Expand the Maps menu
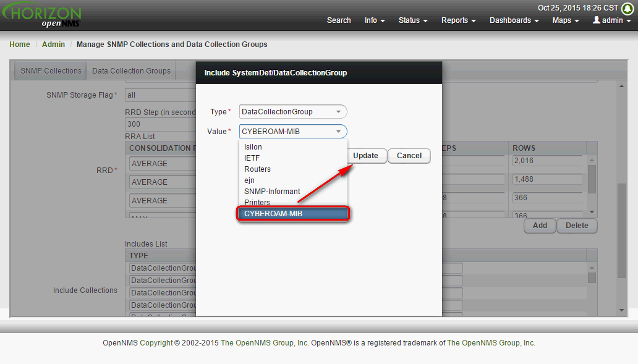This screenshot has width=638, height=364. click(566, 20)
